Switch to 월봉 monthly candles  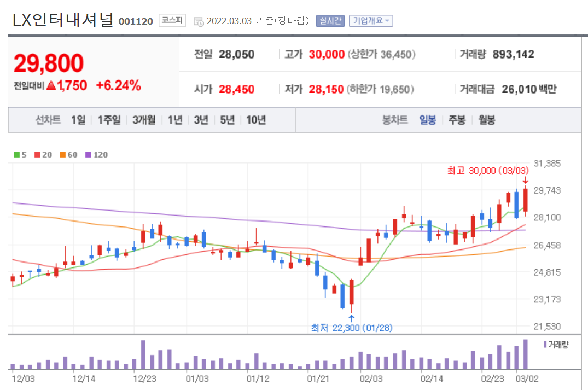(486, 120)
